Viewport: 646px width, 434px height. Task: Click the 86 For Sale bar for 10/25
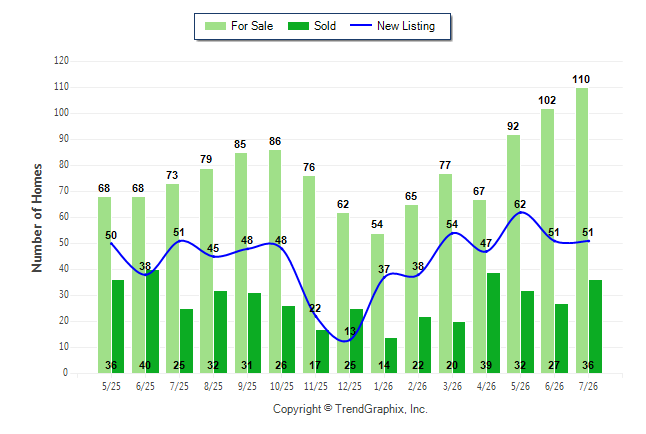(x=275, y=262)
